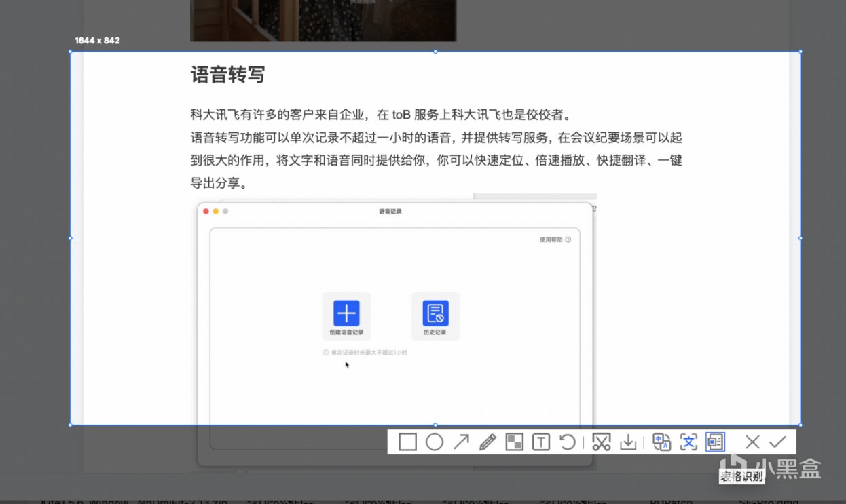Select the ellipse annotation tool
The width and height of the screenshot is (846, 504).
coord(435,443)
